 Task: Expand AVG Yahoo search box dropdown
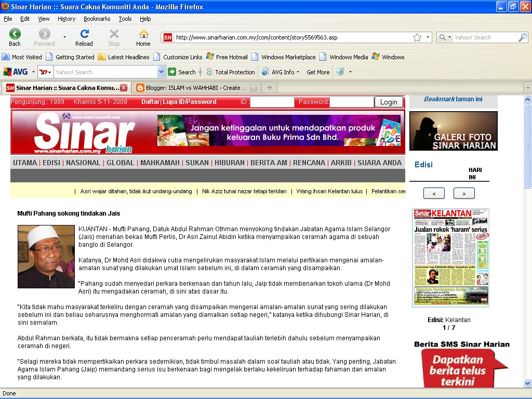pyautogui.click(x=161, y=72)
